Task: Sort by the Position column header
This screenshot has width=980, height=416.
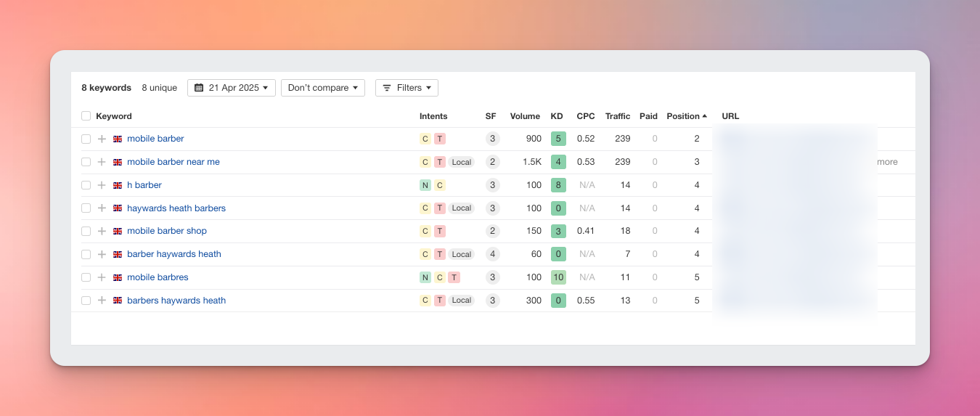Action: coord(687,116)
